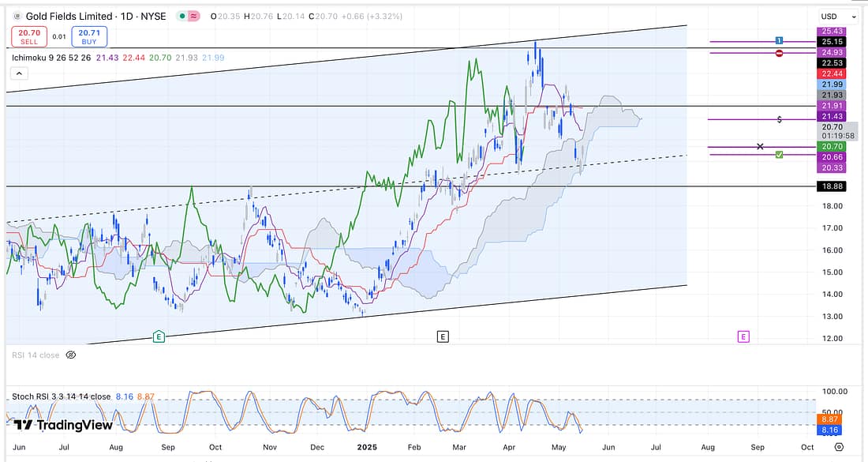Click the black earnings marker near February
Viewport: 868px width, 462px height.
(443, 336)
